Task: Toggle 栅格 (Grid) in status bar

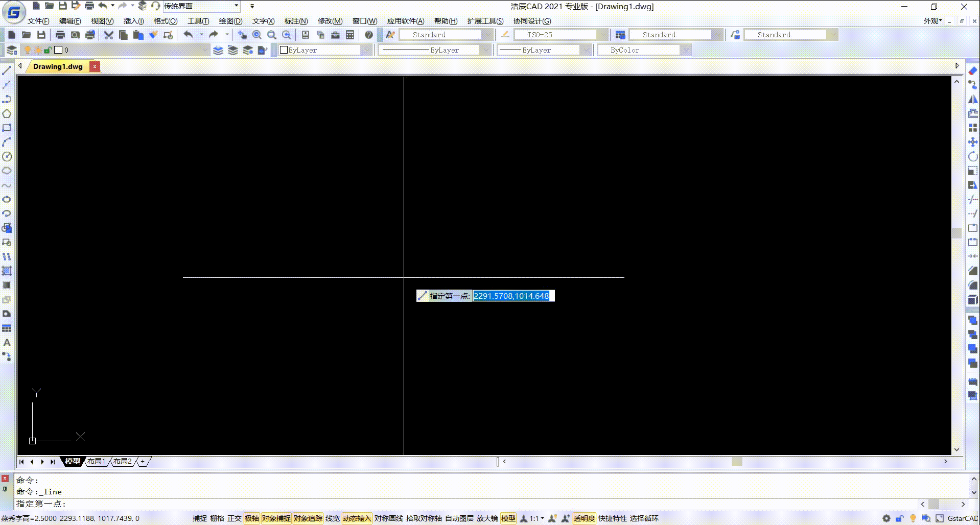Action: click(x=217, y=518)
